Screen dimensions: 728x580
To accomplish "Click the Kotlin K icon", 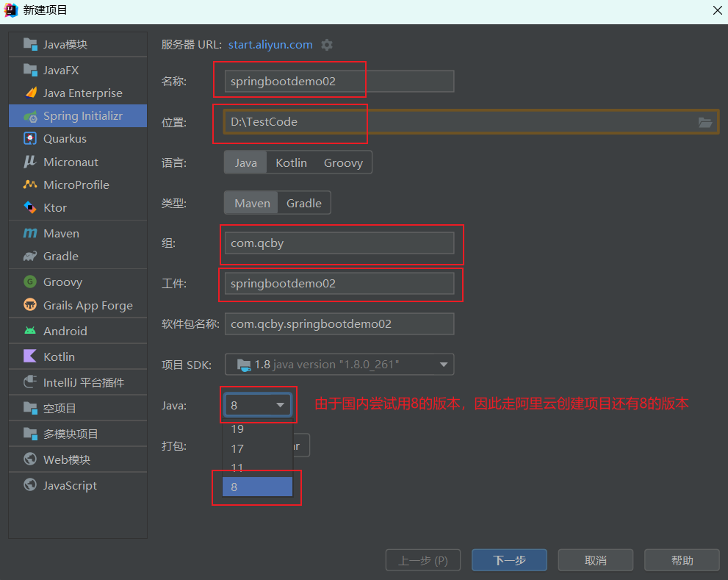I will (30, 357).
